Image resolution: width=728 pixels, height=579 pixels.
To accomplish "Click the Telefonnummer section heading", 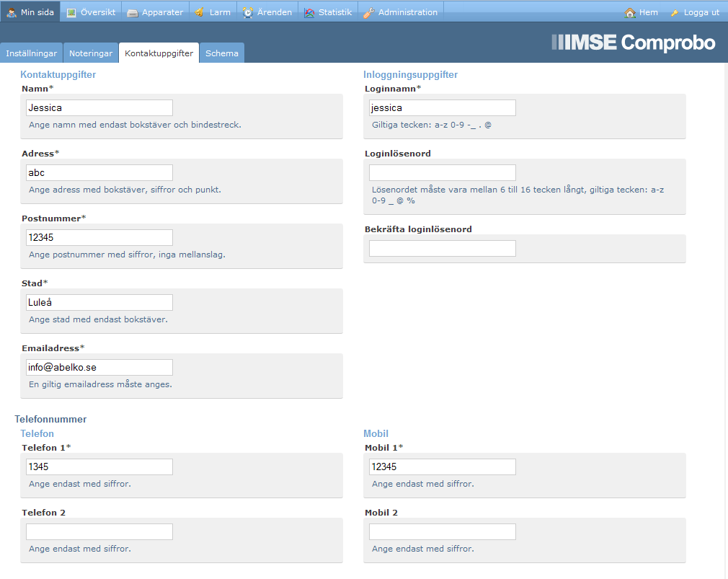I will tap(50, 419).
